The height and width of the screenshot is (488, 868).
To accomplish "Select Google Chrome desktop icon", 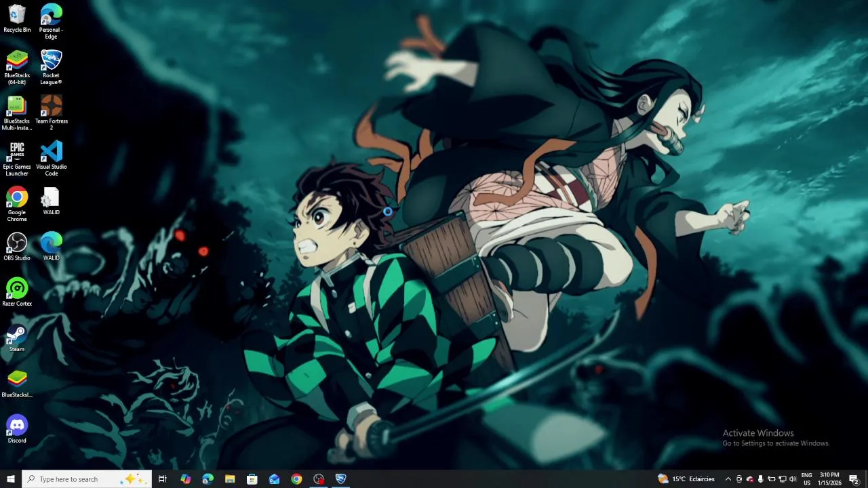I will [17, 205].
